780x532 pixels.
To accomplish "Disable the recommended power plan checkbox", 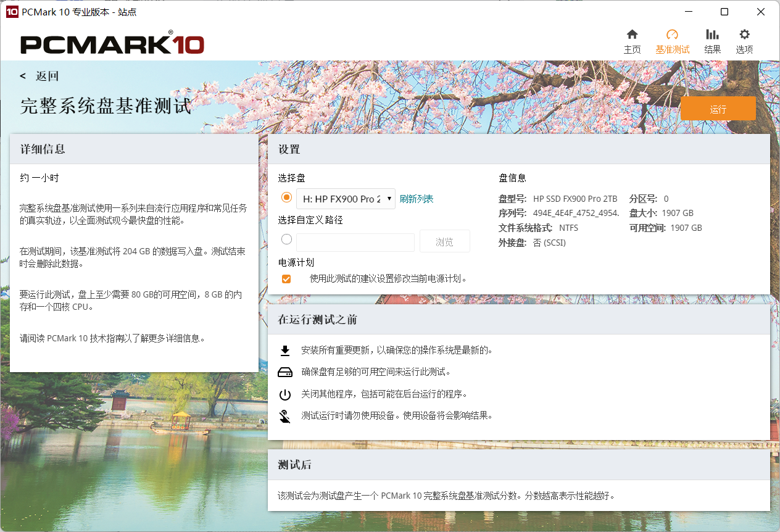I will click(x=286, y=278).
